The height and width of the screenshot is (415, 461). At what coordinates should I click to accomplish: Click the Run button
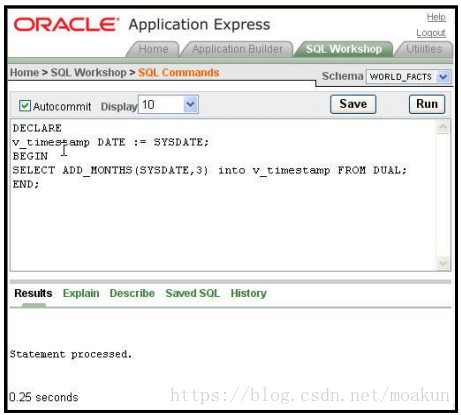[x=427, y=104]
